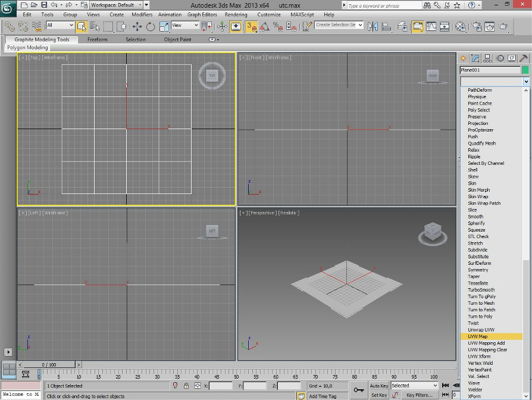Choose UVW Map from modifier list
The width and height of the screenshot is (532, 400).
[x=492, y=336]
